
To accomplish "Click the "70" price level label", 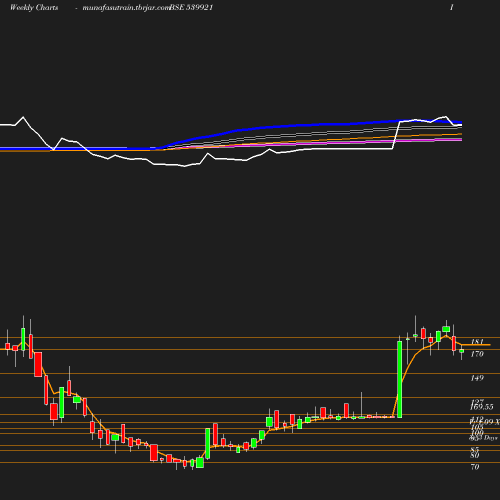I will tap(475, 467).
